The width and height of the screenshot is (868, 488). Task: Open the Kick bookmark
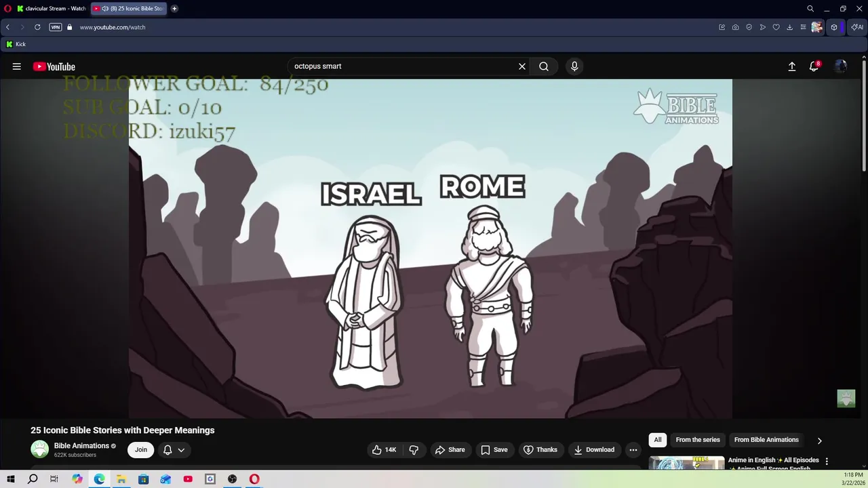click(16, 44)
